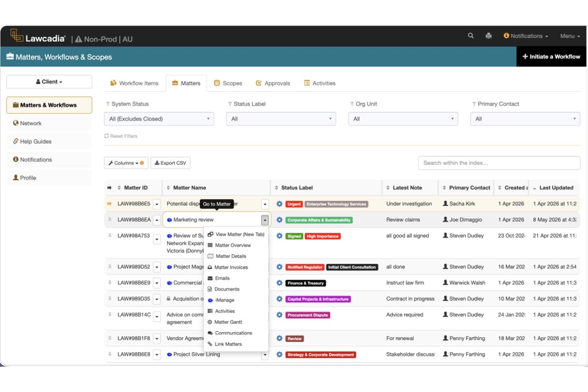Pin the LAW#989D35 matter row
Viewport: 588px width, 392px height.
click(x=109, y=299)
